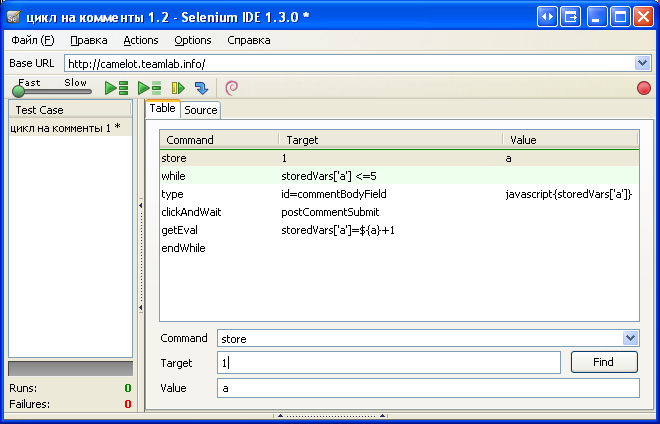Click target cell storedVars['a']=${a}+1

pyautogui.click(x=338, y=230)
